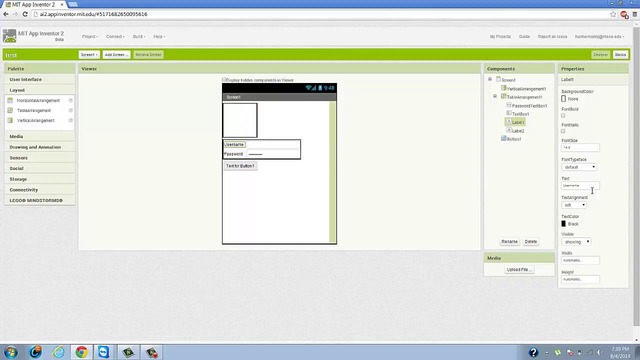The height and width of the screenshot is (360, 640).
Task: Click the VerticalArrangement palette icon
Action: pyautogui.click(x=10, y=120)
